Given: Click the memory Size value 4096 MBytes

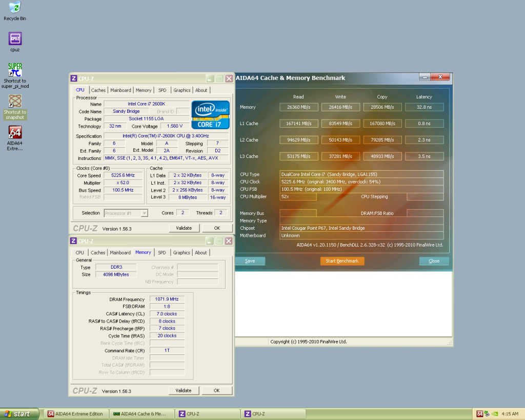Looking at the screenshot, I should pos(116,274).
